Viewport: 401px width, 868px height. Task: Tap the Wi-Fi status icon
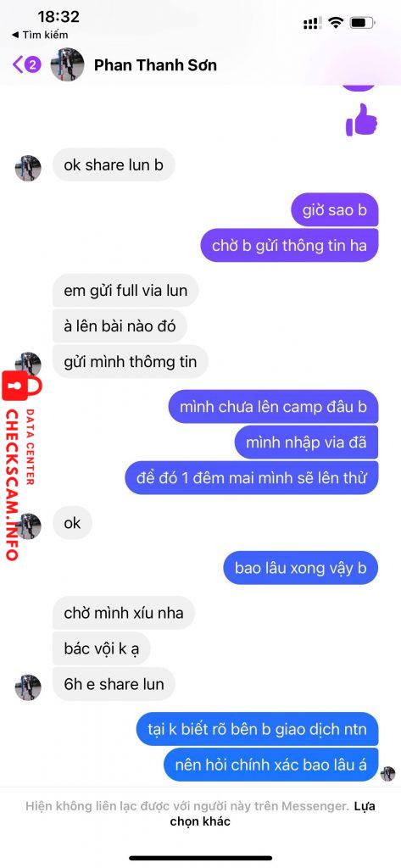coord(335,23)
